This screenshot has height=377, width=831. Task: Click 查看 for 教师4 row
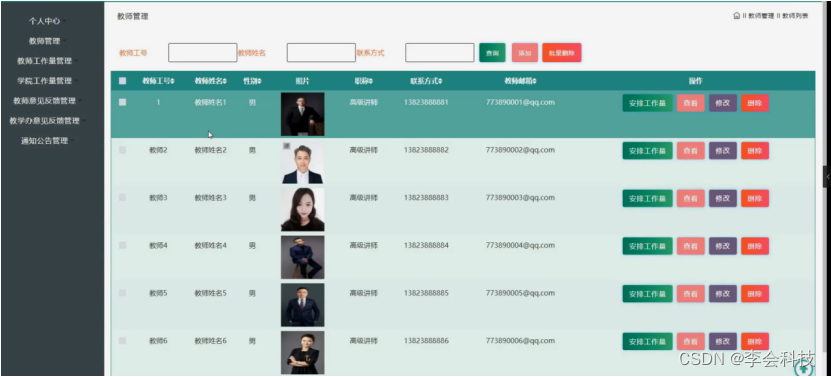pyautogui.click(x=691, y=246)
